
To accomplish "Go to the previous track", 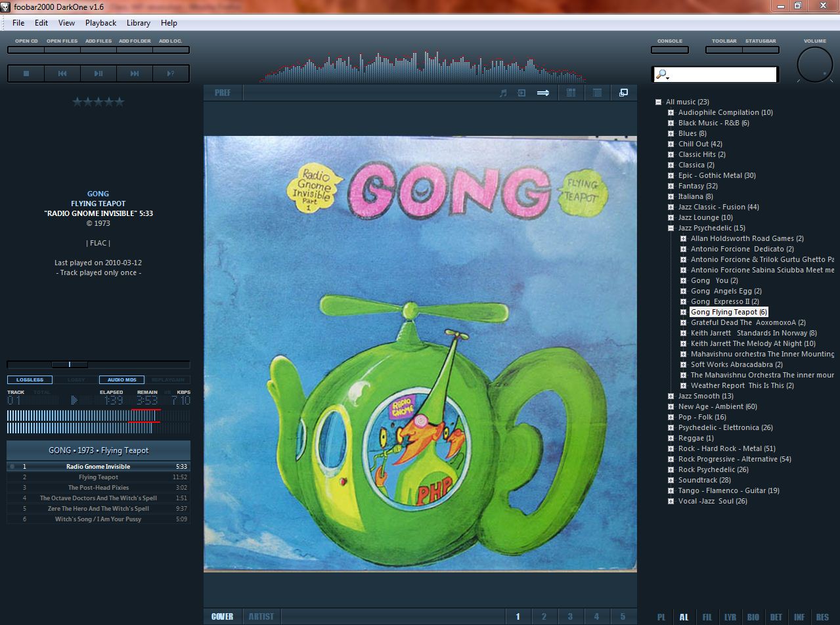I will coord(62,74).
